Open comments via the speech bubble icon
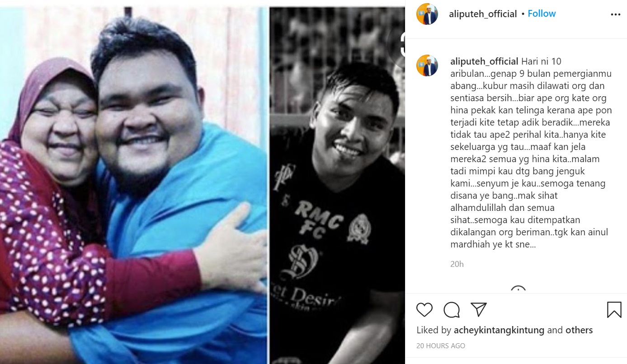This screenshot has height=364, width=627. (452, 310)
